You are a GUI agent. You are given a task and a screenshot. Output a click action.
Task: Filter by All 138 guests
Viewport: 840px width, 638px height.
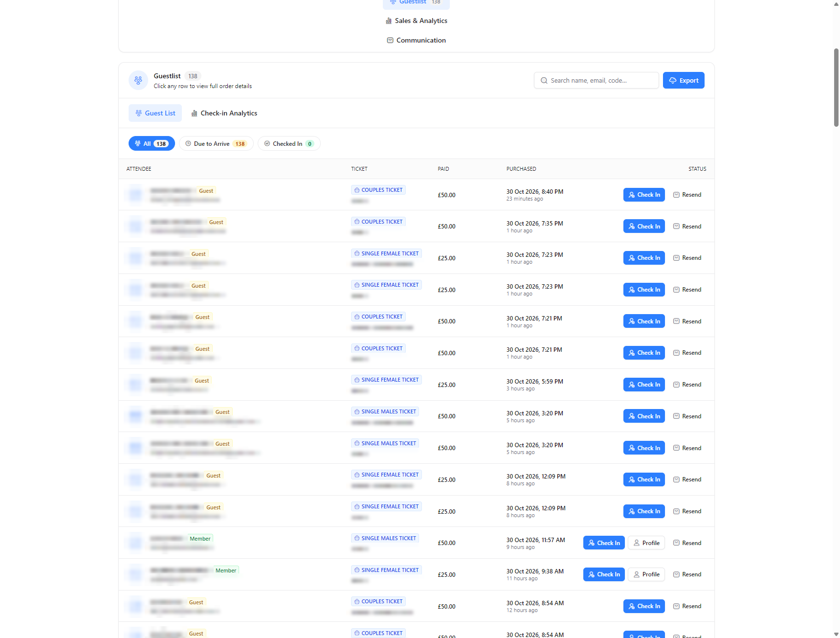click(152, 143)
